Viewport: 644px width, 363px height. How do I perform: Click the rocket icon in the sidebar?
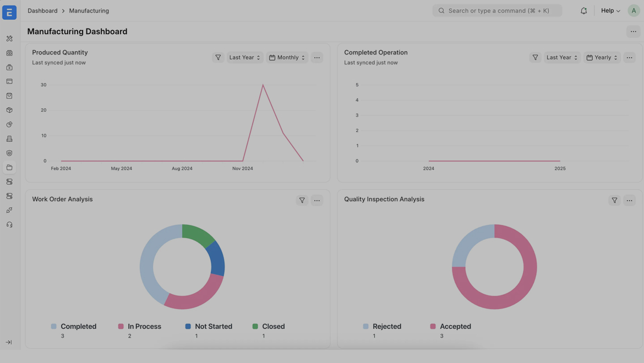tap(9, 210)
